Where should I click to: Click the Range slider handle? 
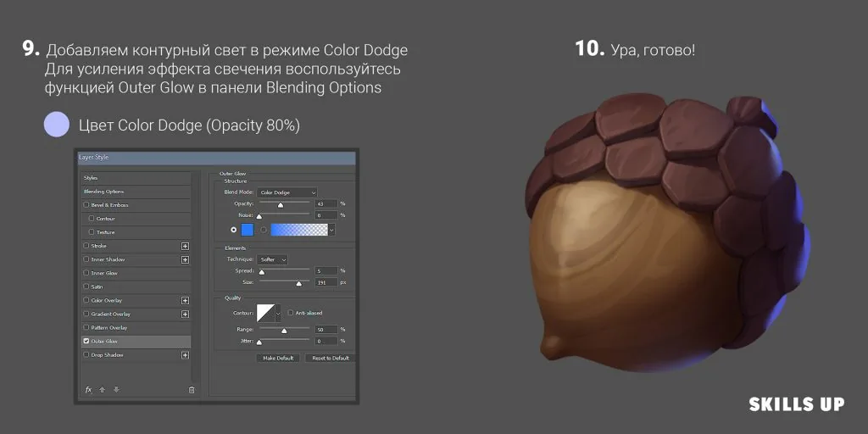click(x=284, y=331)
